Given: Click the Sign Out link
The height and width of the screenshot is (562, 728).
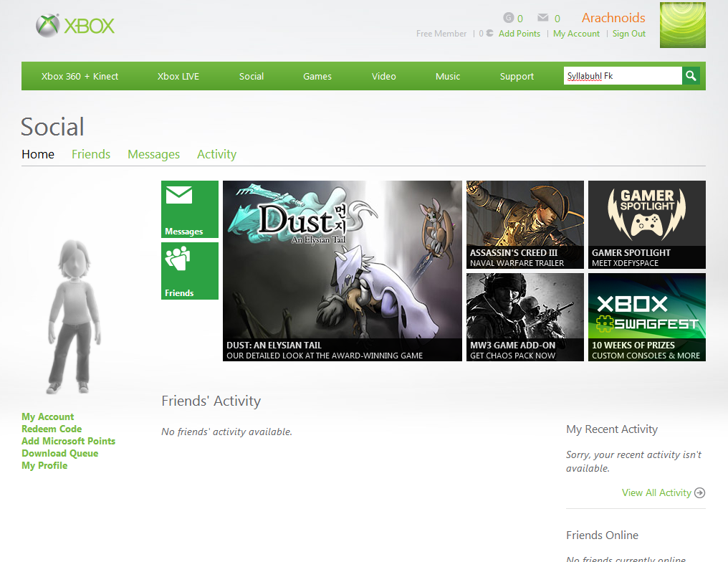Looking at the screenshot, I should 628,34.
